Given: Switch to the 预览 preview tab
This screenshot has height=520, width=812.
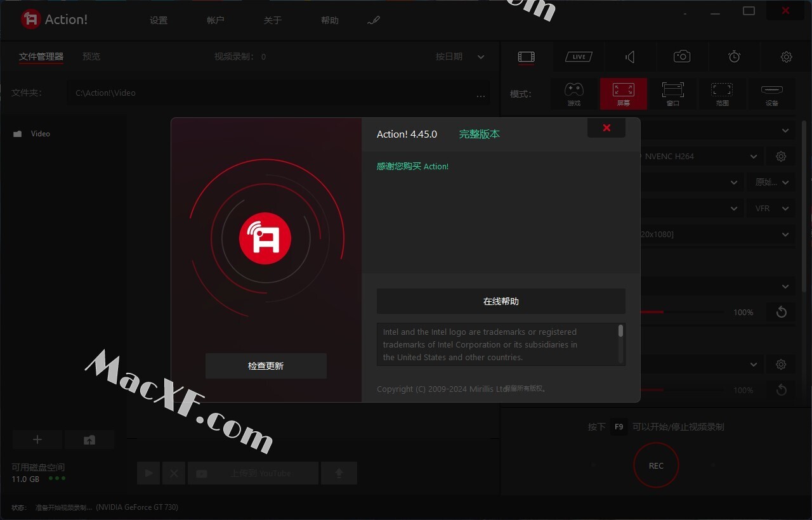Looking at the screenshot, I should pos(91,56).
